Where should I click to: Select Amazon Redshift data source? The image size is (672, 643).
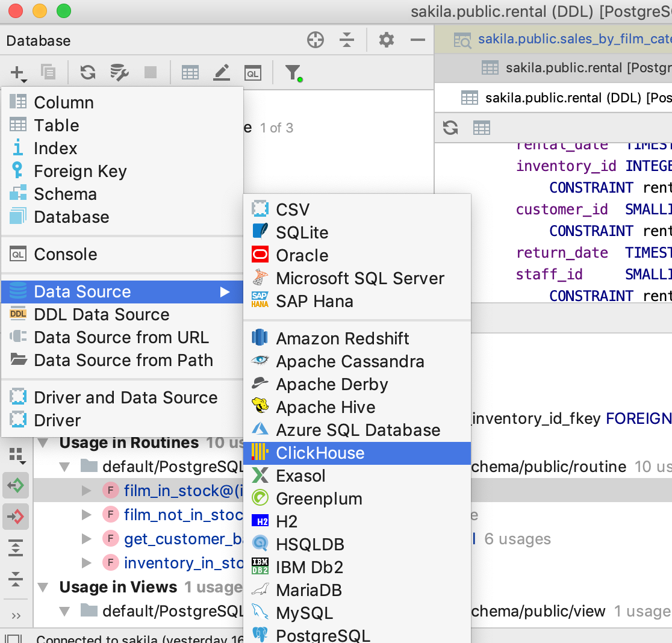(x=357, y=338)
